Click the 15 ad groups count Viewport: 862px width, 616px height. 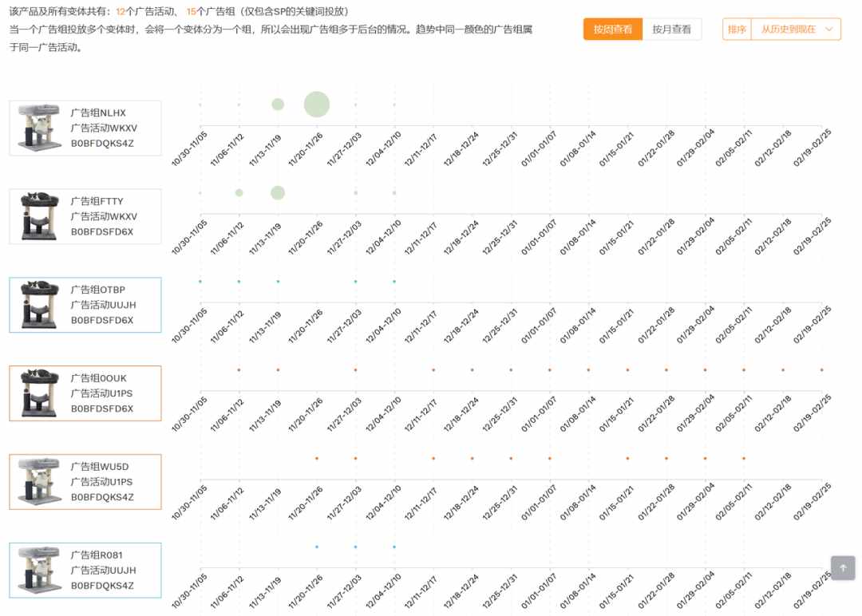tap(191, 11)
